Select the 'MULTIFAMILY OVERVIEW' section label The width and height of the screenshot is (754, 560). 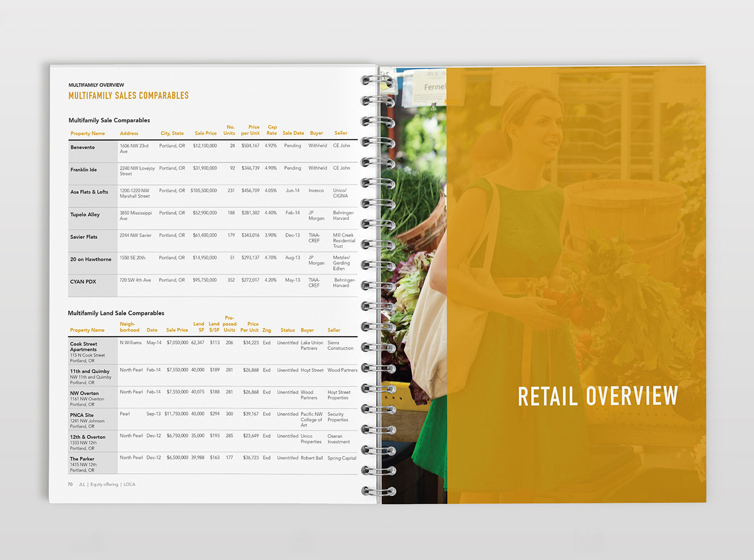click(x=96, y=85)
